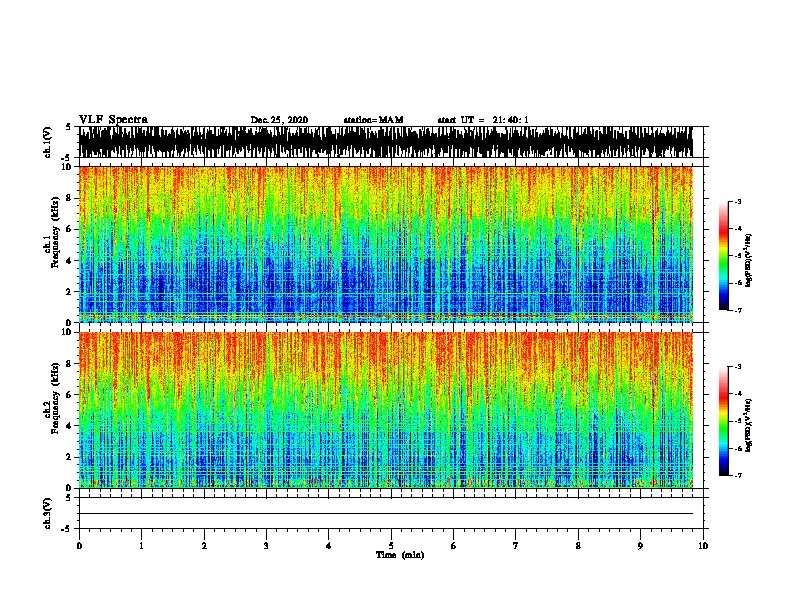Click the "2" tick on the time axis
792x612 pixels.
[204, 546]
